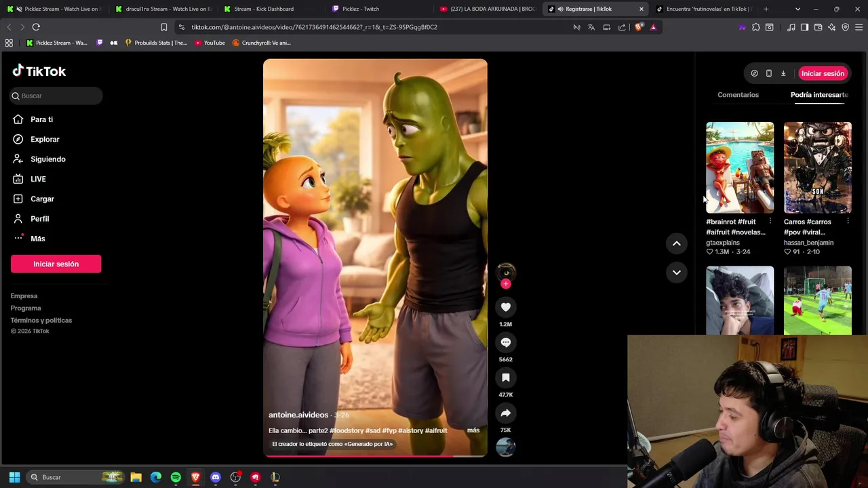Click the hassan_benjamin username
Image resolution: width=868 pixels, height=488 pixels.
coord(808,243)
